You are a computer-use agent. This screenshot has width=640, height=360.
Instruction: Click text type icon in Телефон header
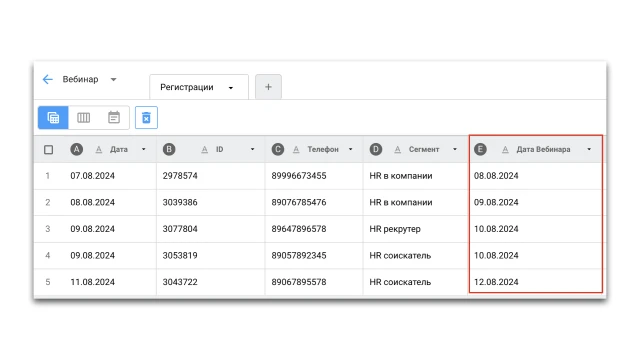[x=296, y=149]
